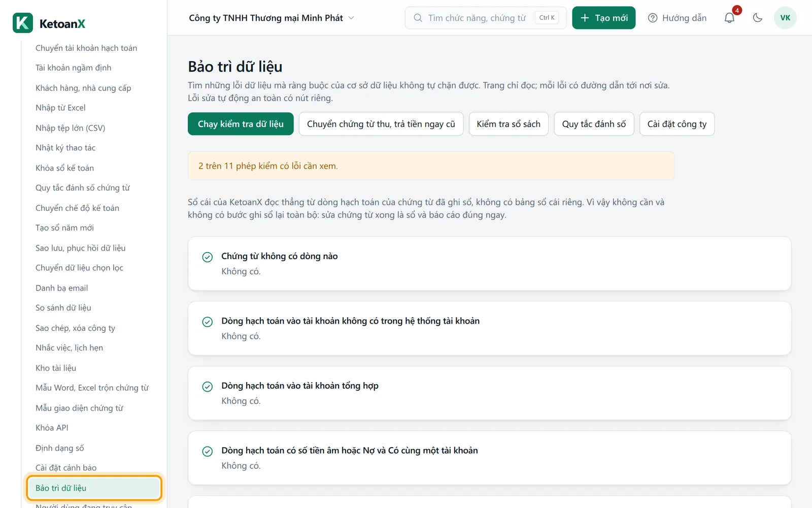
Task: Open notifications bell with badge
Action: click(730, 18)
